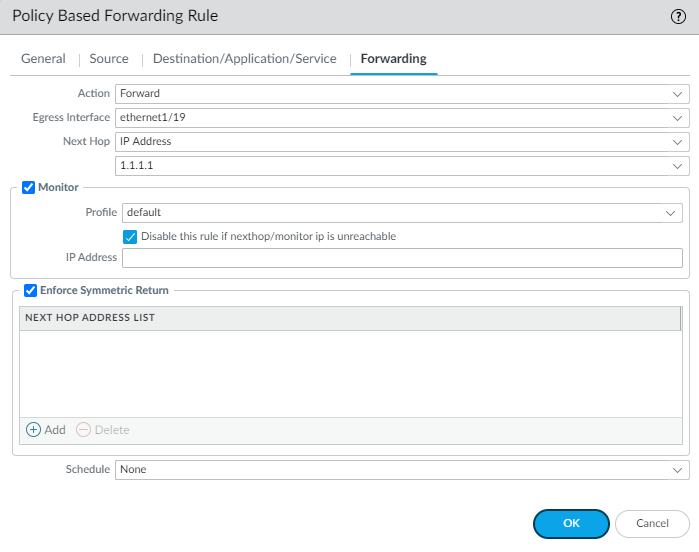Toggle Enforce Symmetric Return checkbox

[30, 290]
